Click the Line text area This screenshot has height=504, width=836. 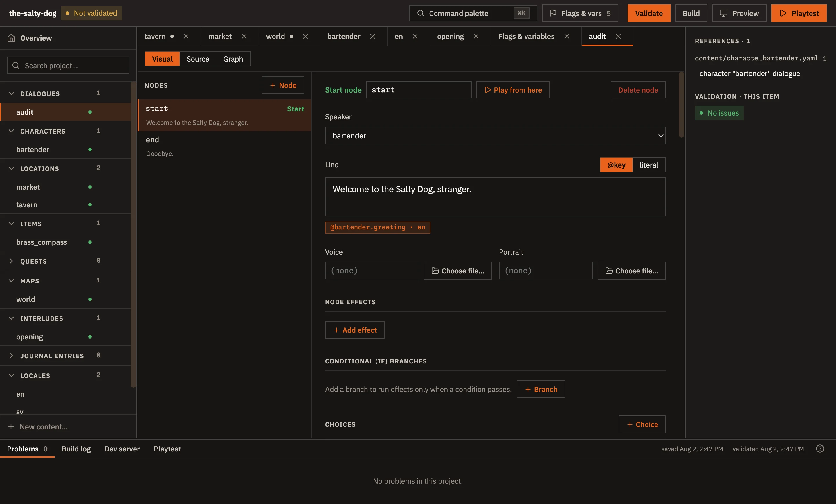point(495,197)
